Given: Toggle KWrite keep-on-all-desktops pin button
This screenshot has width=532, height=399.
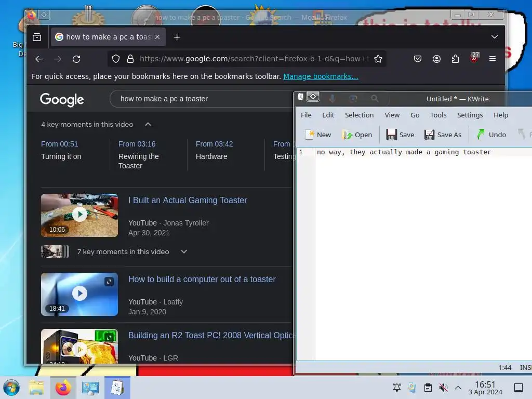Looking at the screenshot, I should (313, 97).
